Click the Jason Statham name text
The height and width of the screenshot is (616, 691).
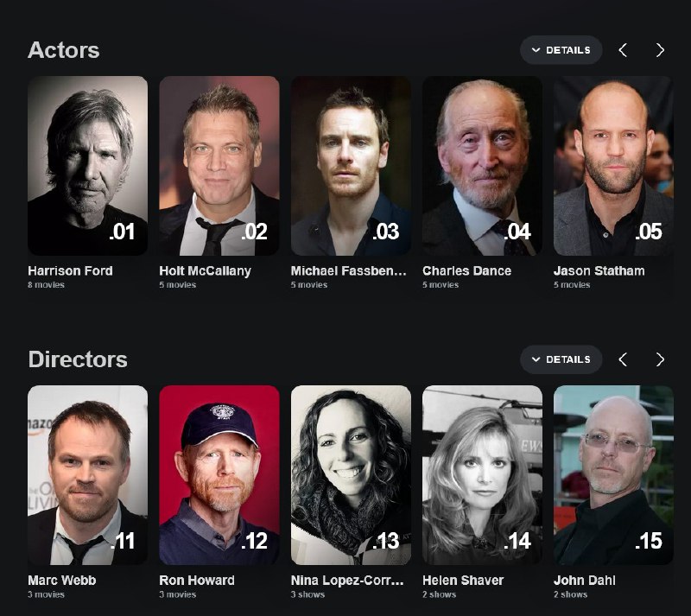point(599,270)
